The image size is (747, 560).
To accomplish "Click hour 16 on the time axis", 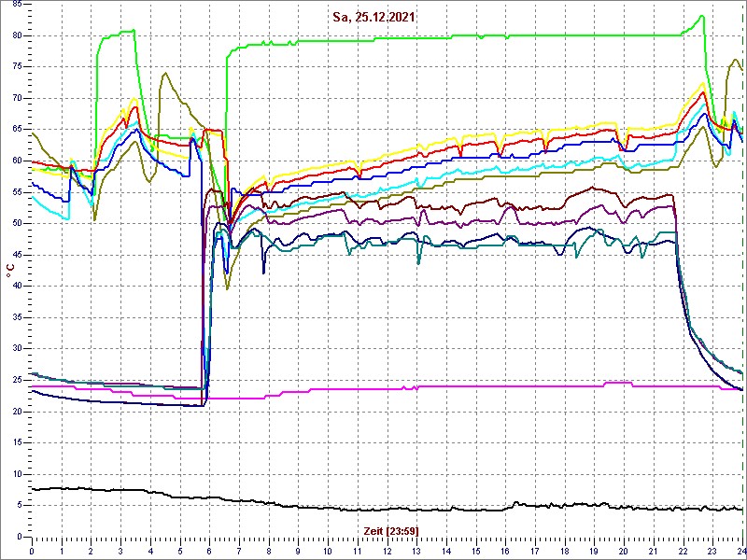I will tap(505, 550).
